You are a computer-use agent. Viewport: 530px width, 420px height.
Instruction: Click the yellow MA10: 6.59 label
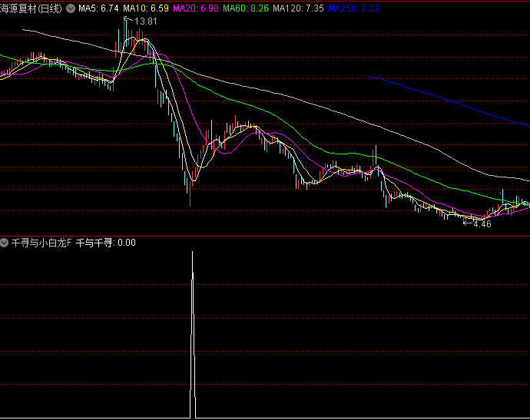[x=146, y=8]
